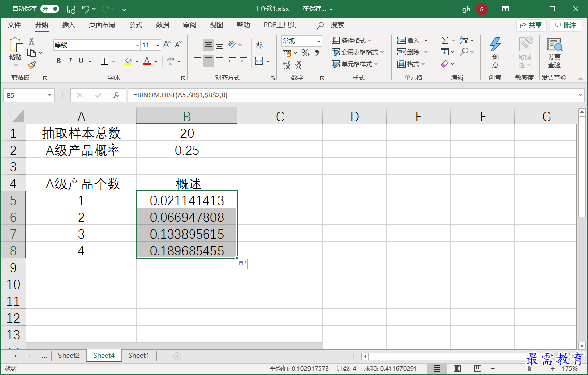588x375 pixels.
Task: Open Cell Styles menu
Action: (x=355, y=64)
